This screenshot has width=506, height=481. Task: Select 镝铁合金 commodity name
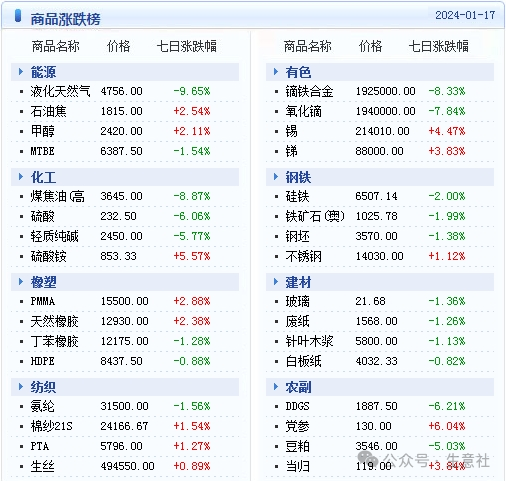tap(309, 91)
